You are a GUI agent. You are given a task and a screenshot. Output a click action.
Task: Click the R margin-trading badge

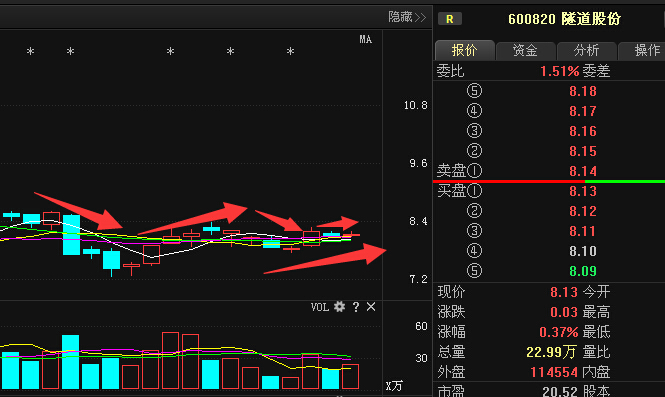click(x=450, y=19)
